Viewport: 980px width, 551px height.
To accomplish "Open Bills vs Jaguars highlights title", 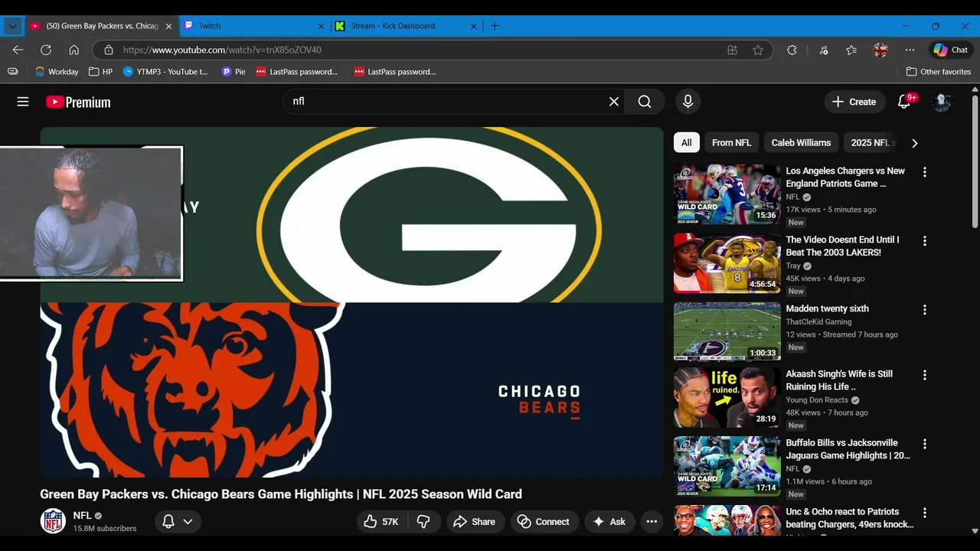I will [848, 449].
